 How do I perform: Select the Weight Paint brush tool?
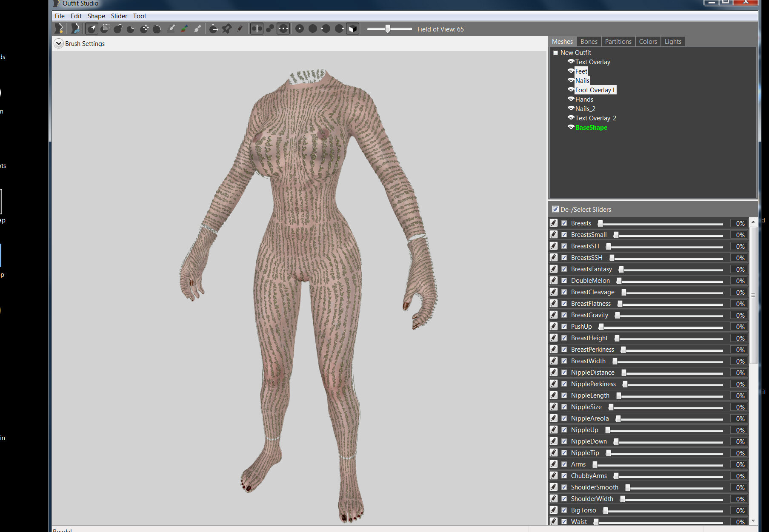171,28
